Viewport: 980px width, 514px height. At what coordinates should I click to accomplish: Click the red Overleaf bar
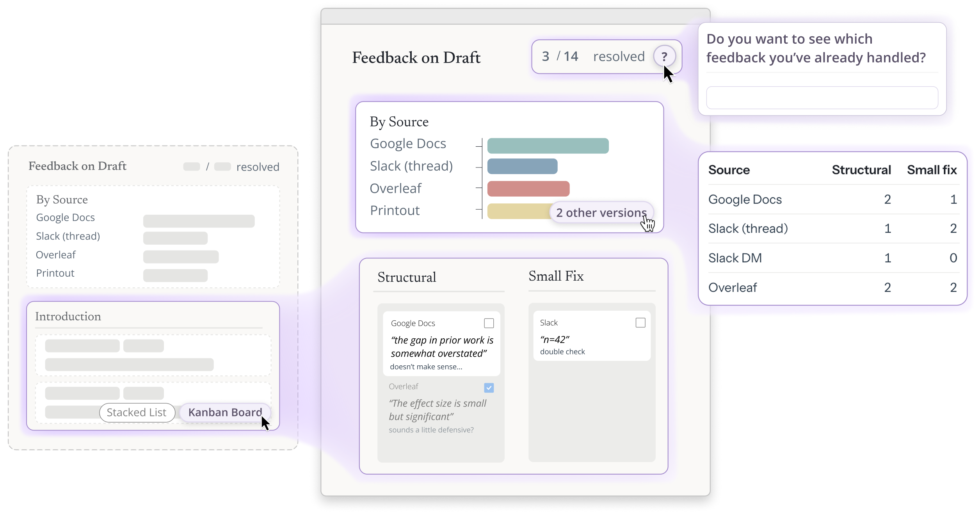coord(528,189)
